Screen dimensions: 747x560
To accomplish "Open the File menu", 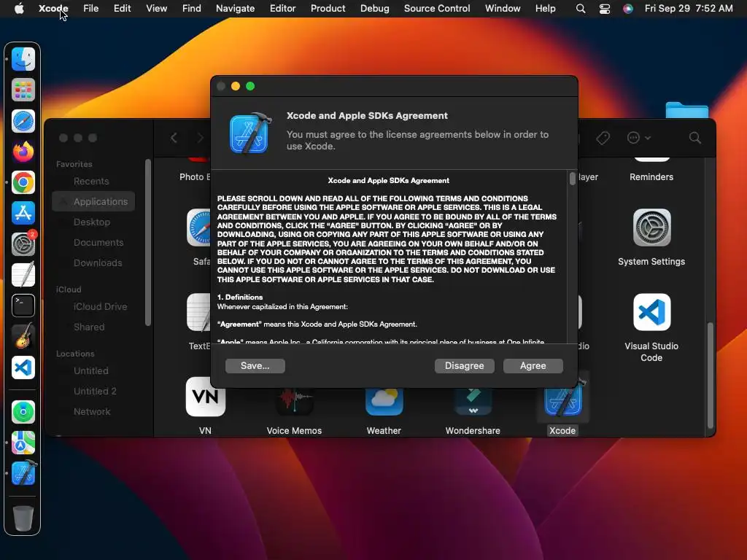I will click(90, 8).
